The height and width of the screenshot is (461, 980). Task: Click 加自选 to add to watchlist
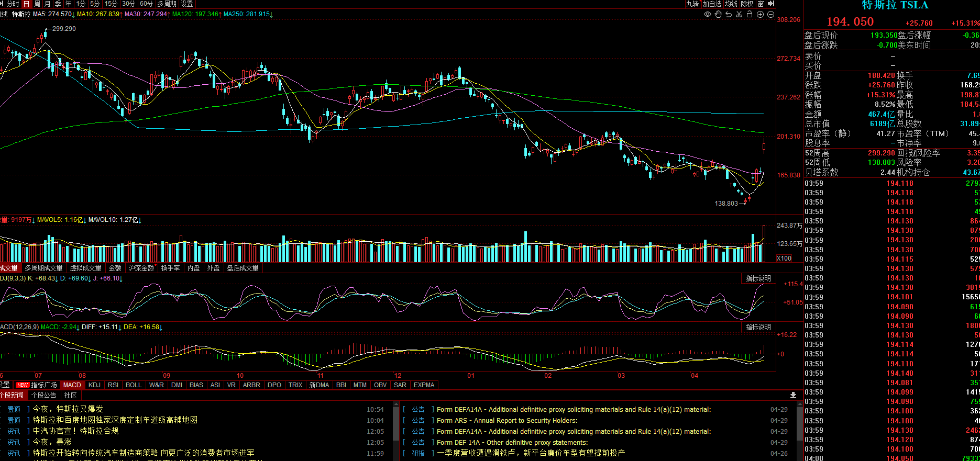(x=712, y=4)
